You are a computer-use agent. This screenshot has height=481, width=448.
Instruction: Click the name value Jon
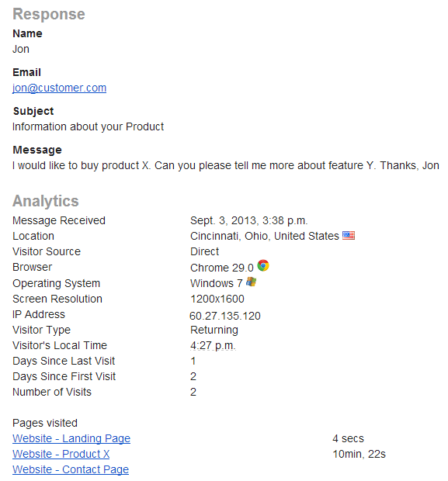point(21,49)
